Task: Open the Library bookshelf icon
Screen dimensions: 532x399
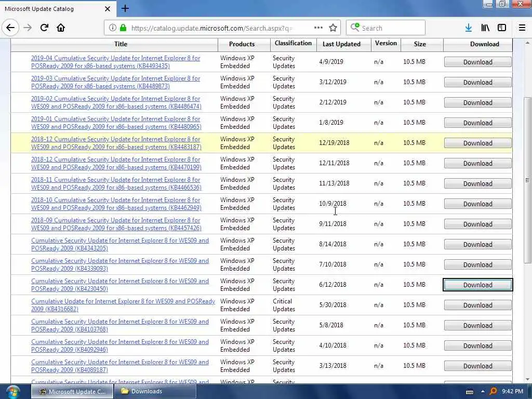Action: (485, 28)
